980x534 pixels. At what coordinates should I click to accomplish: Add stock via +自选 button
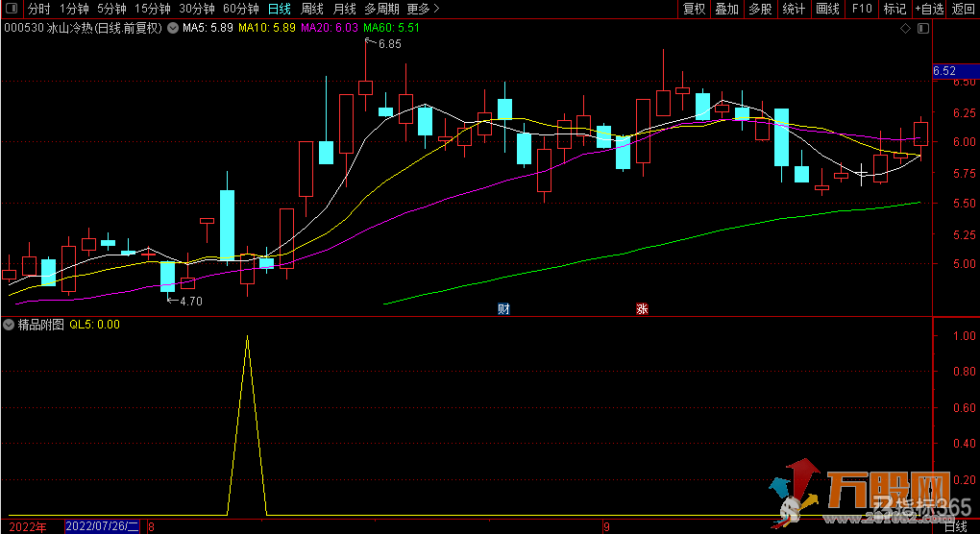[929, 9]
